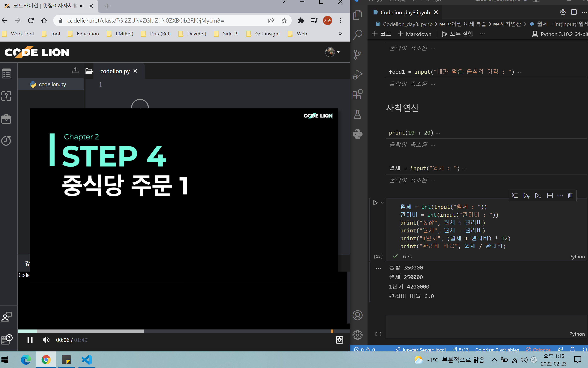Mute the lecture video volume
Screen dimensions: 588x368
click(46, 340)
